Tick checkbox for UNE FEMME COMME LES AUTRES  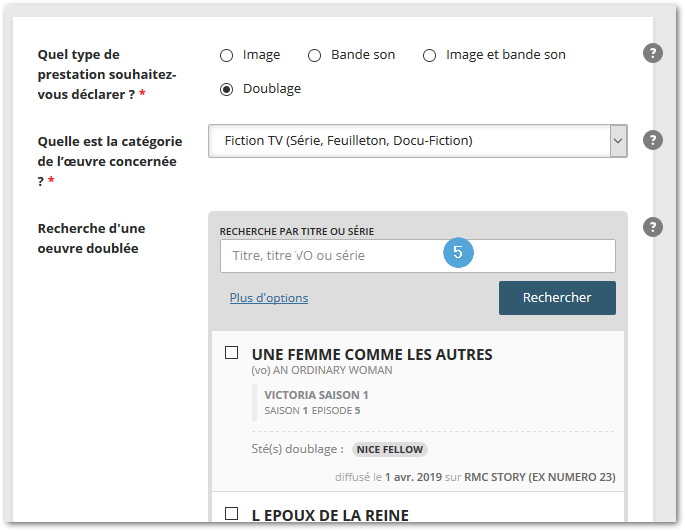[x=232, y=353]
